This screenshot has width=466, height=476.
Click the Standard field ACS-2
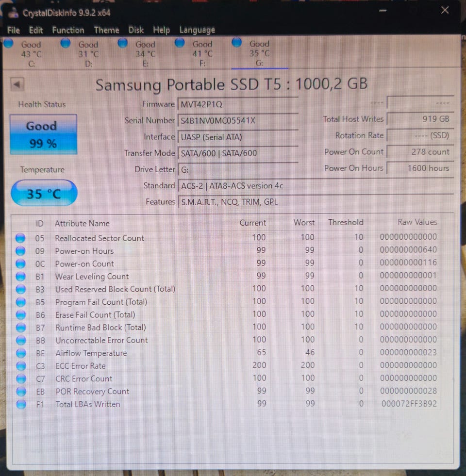click(316, 186)
